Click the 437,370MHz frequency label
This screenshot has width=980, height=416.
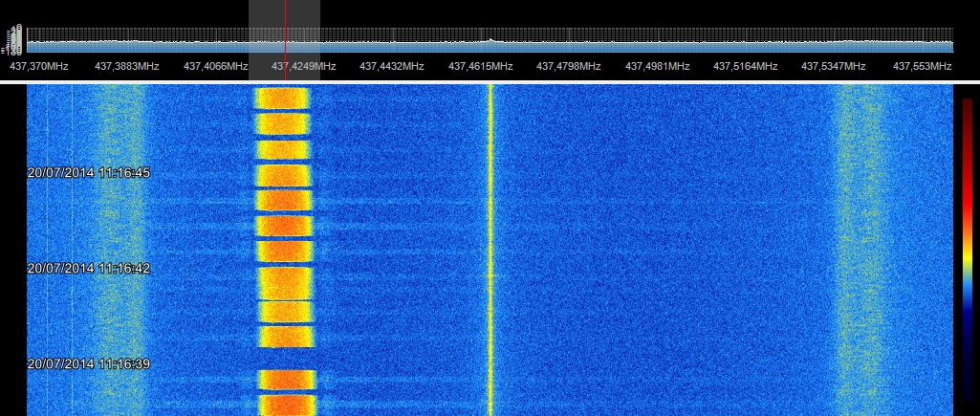pos(38,67)
